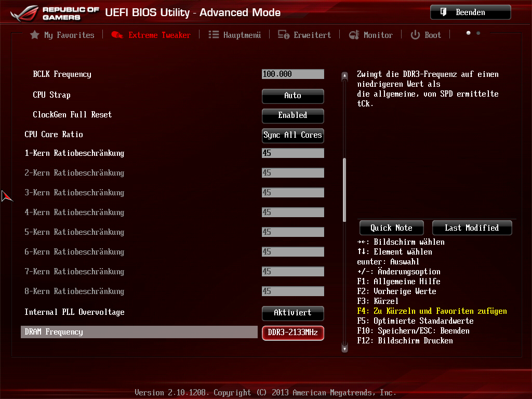Open DRAM Frequency DDR3-2133MHz dropdown
Screen dimensions: 532x399
coord(292,332)
